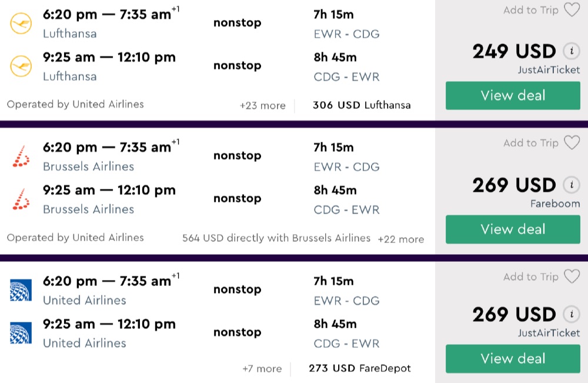Choose the 273 USD FareDepot offer
The image size is (588, 383).
(359, 369)
